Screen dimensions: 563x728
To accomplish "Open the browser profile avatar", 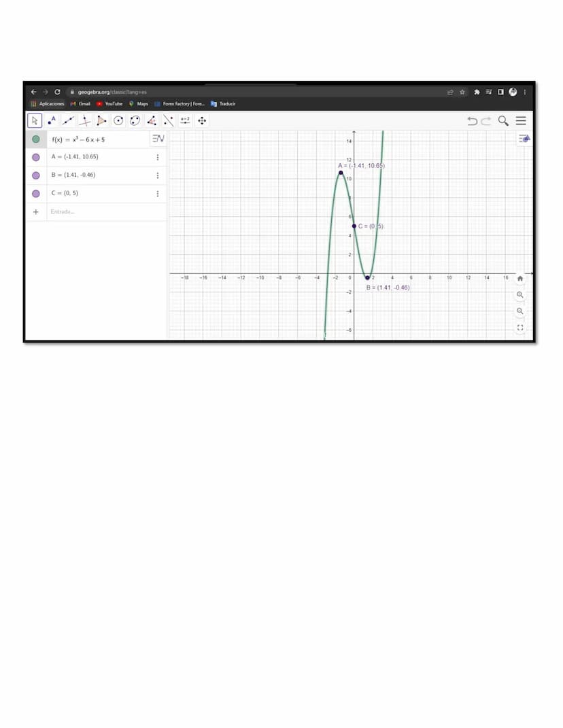I will (x=513, y=92).
